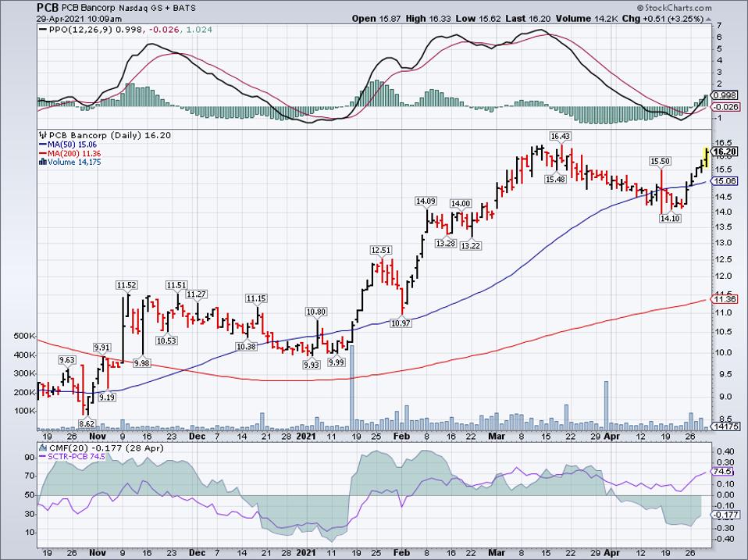Click the volume icon beside 'Volume 14,175'
This screenshot has width=748, height=560.
click(x=43, y=162)
